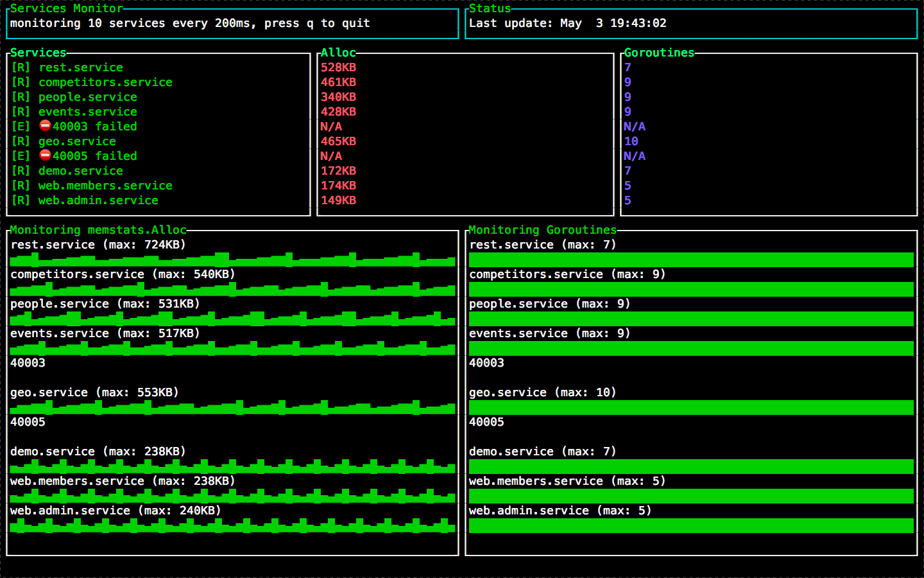
Task: Click the 528KB alloc value
Action: click(x=338, y=67)
